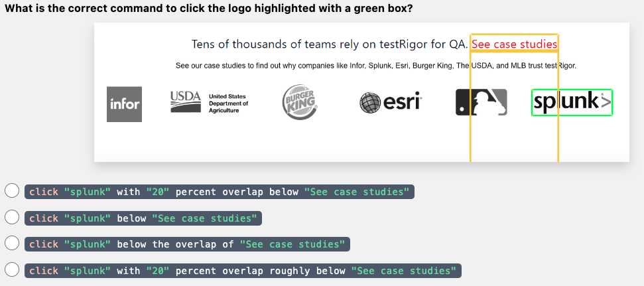Click the infor logo
Screen dimensions: 644x286
125,104
